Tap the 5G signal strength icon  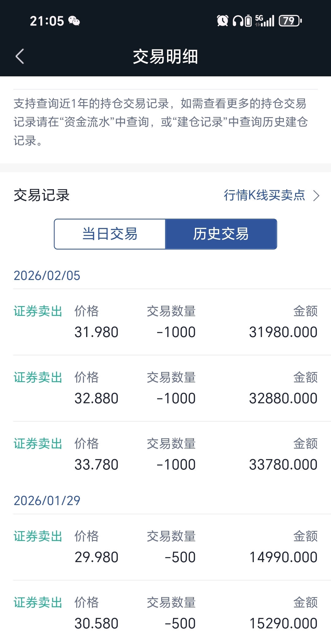[x=264, y=21]
